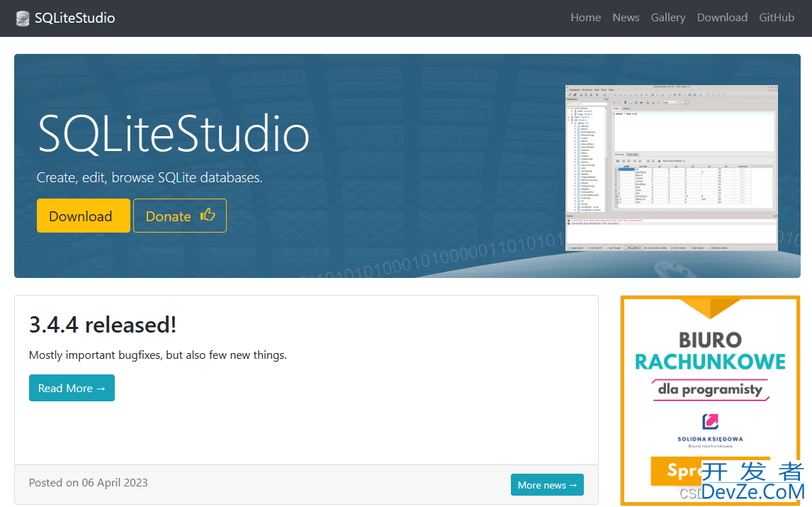
Task: Click 'Create, edit, browse SQLite databases.' tagline
Action: [150, 178]
